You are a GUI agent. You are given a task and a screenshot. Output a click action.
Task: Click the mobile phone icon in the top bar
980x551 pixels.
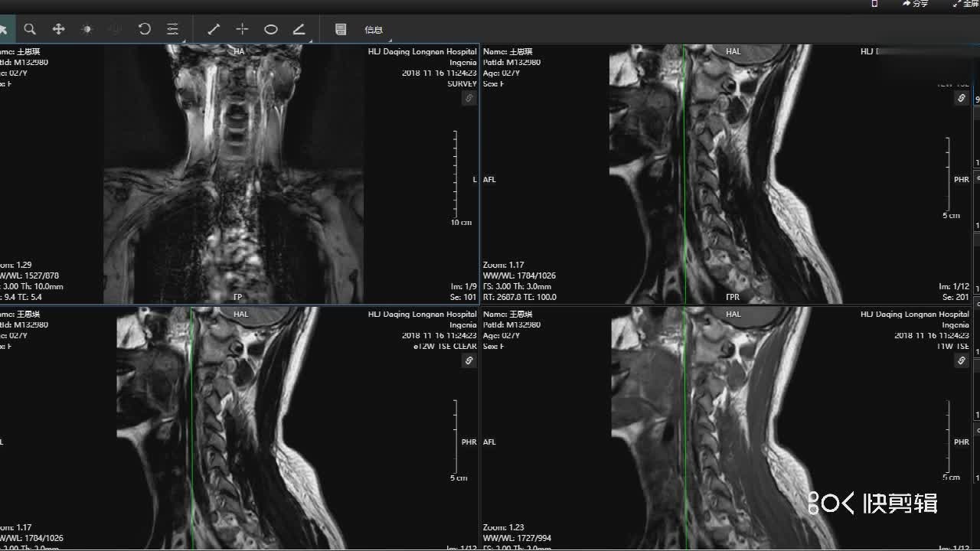tap(875, 4)
